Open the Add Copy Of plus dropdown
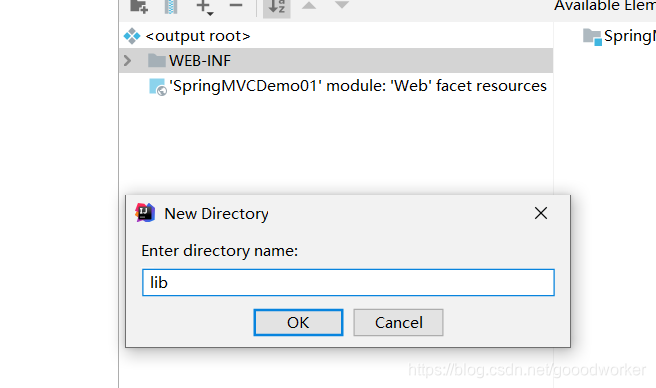The width and height of the screenshot is (656, 388). tap(205, 7)
